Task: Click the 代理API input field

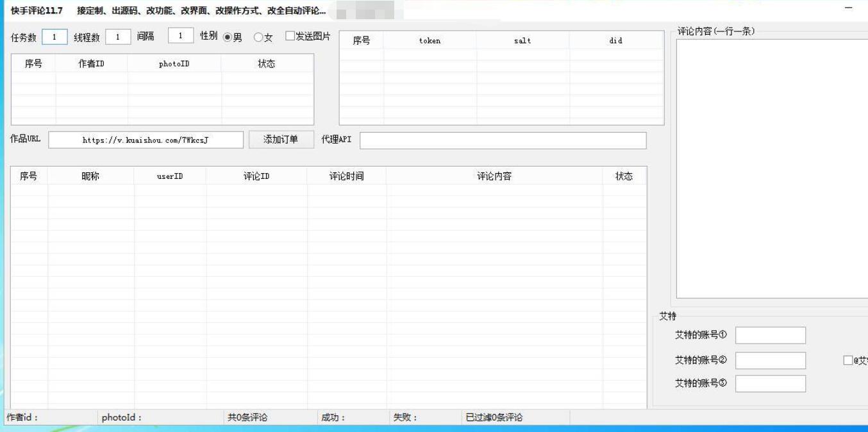Action: (x=503, y=140)
